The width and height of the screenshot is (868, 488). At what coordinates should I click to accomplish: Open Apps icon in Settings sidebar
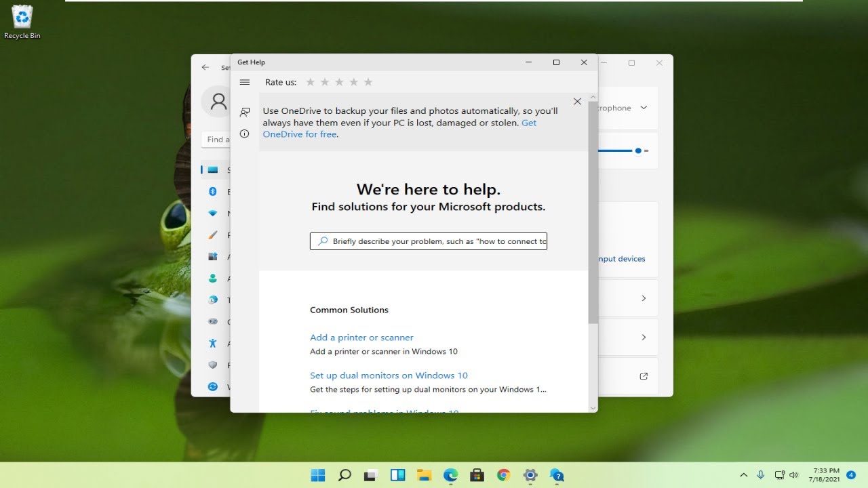tap(213, 257)
